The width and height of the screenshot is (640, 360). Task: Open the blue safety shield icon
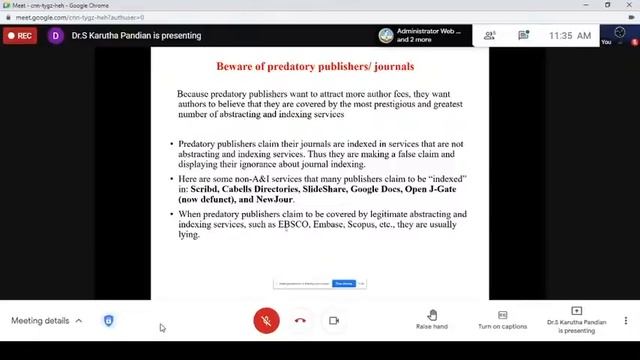[x=109, y=320]
